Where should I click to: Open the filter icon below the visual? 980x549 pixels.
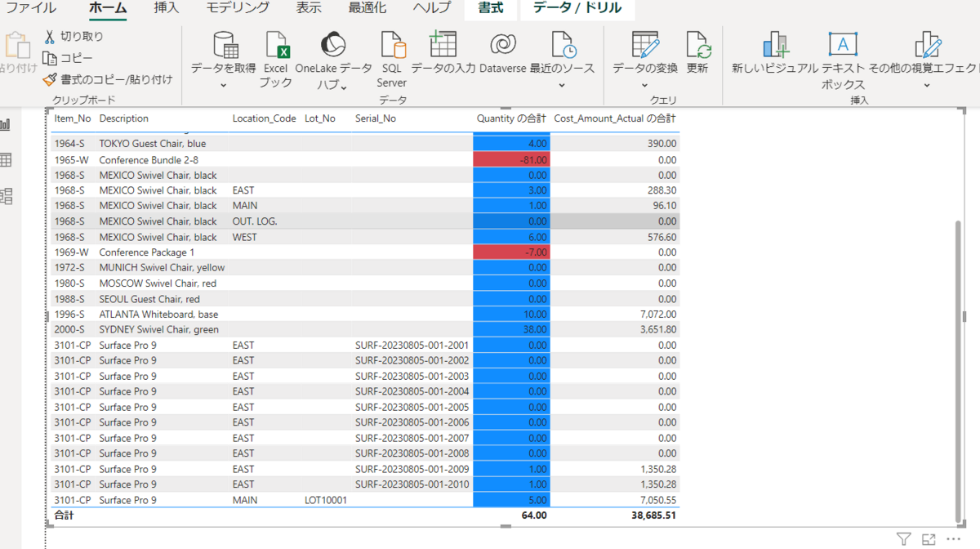(x=904, y=539)
